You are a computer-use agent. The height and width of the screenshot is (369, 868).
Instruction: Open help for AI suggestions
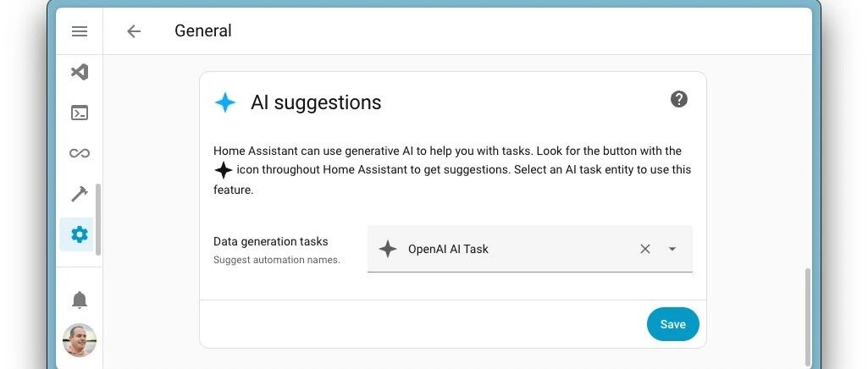[678, 99]
